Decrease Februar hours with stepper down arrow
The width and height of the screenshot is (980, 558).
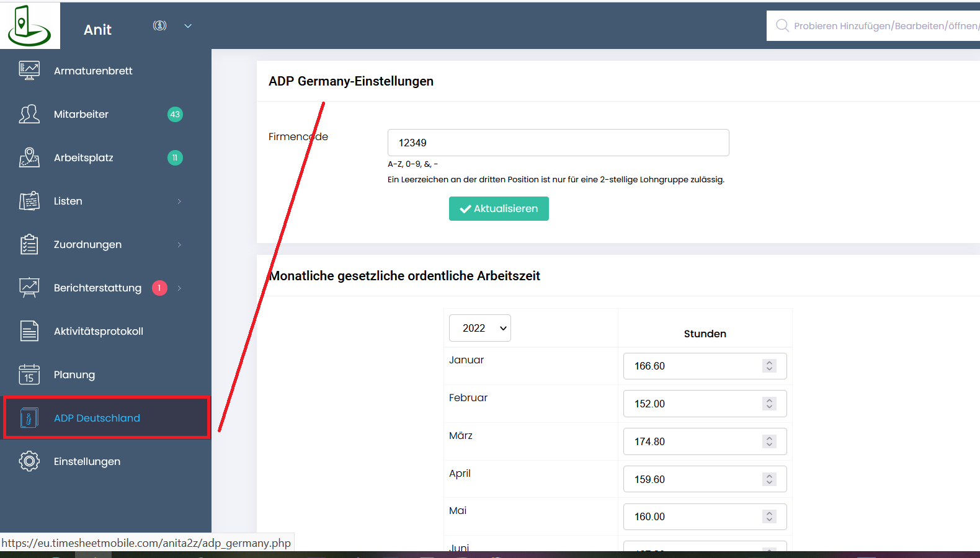tap(770, 407)
